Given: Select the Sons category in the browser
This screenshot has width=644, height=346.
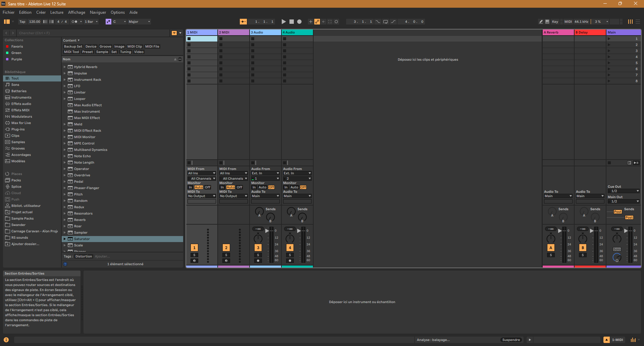Looking at the screenshot, I should click(x=32, y=85).
